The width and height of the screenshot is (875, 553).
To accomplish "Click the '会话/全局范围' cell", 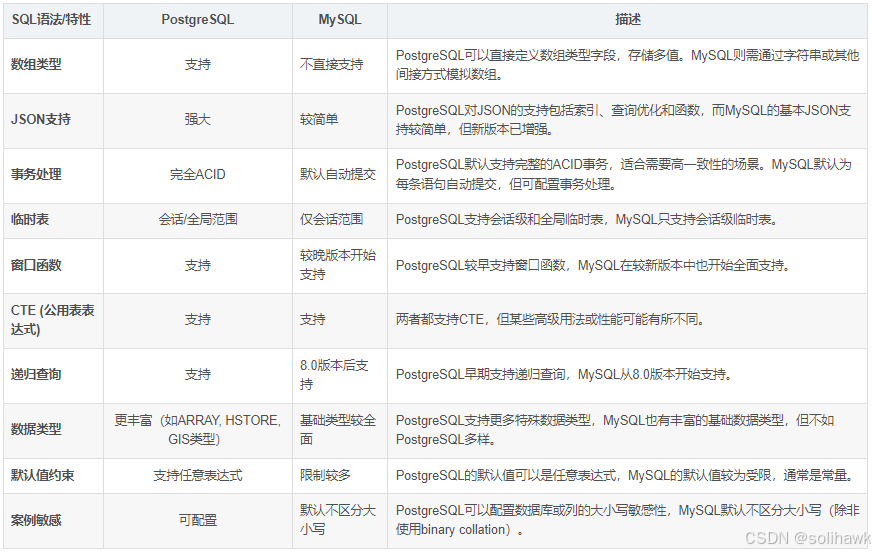I will 198,219.
